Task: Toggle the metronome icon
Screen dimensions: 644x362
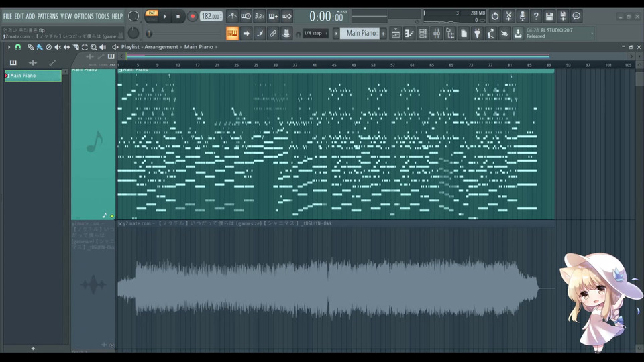Action: [232, 16]
